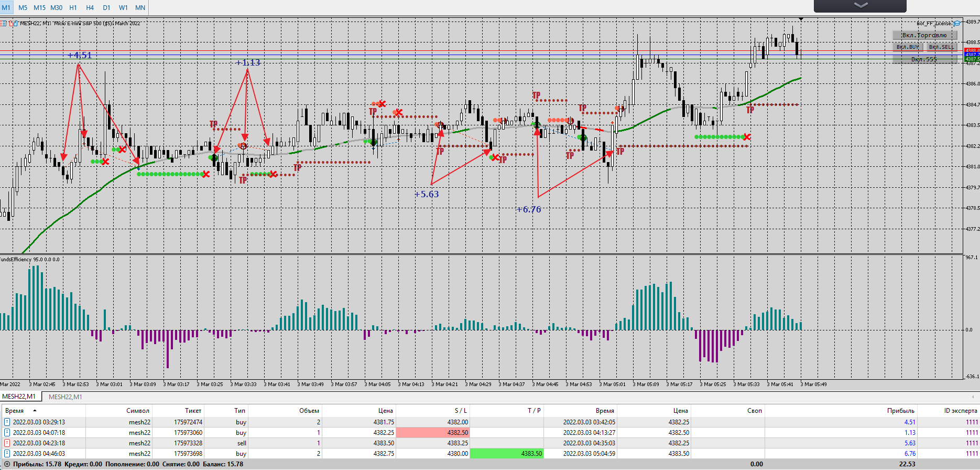
Task: Switch to the MN timeframe
Action: (140, 7)
